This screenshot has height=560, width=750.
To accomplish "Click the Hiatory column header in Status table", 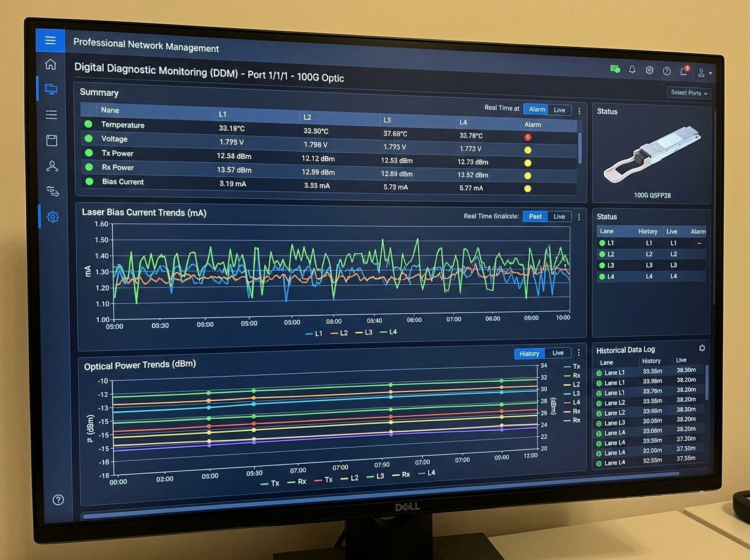I will coord(648,231).
